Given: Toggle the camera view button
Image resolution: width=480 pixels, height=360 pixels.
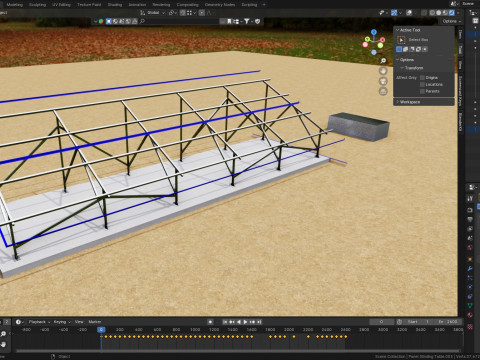Looking at the screenshot, I should (x=383, y=81).
